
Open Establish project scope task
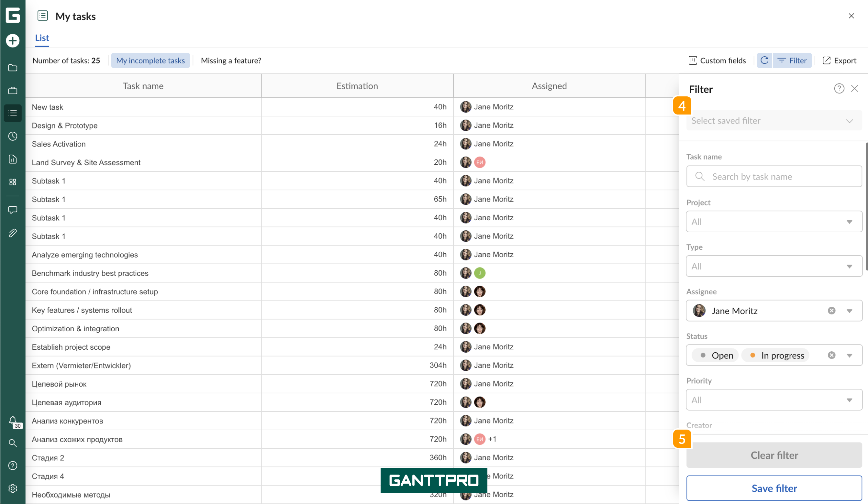tap(71, 347)
